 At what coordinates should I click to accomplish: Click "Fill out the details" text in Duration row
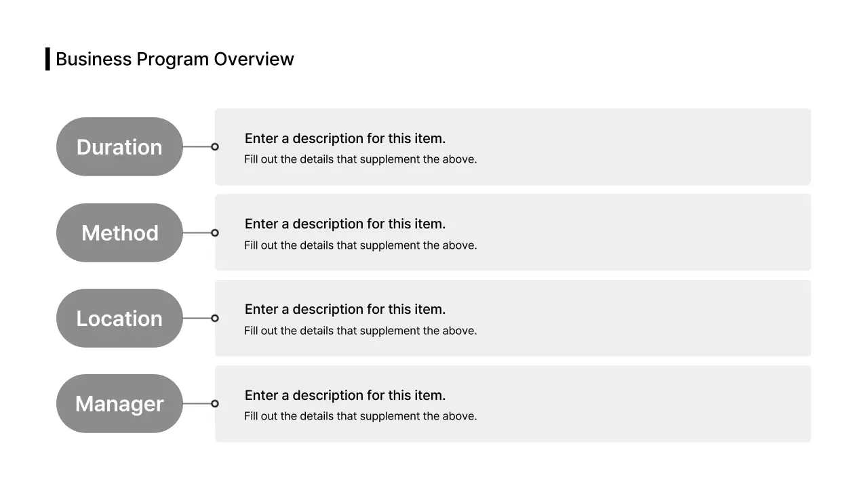(x=360, y=160)
